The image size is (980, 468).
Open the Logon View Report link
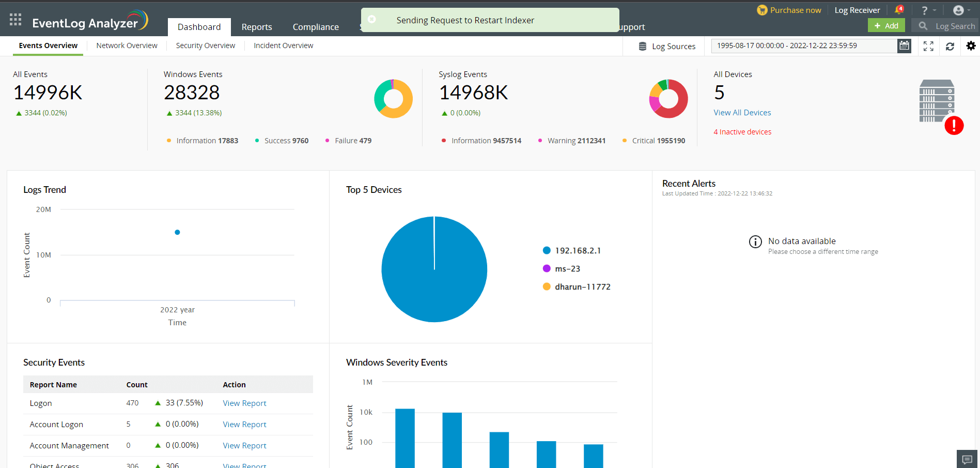(244, 403)
